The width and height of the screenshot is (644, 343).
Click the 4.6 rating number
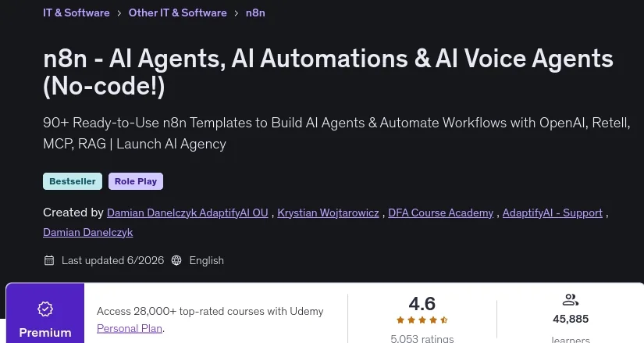pos(422,304)
